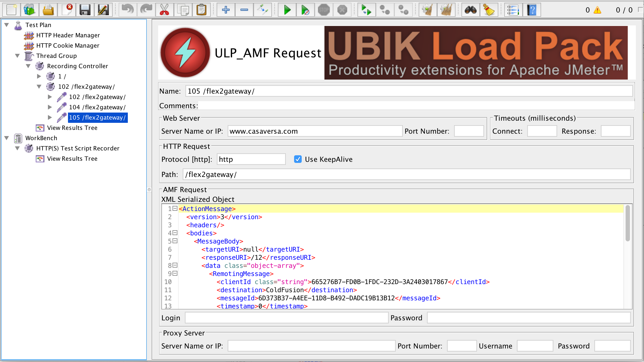Screen dimensions: 644x362
Task: Click the Shutdown test icon
Action: (x=342, y=10)
